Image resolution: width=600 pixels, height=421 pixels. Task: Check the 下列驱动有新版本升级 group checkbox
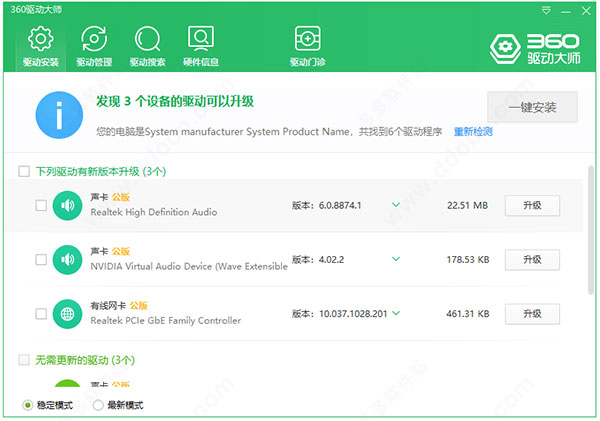tap(24, 171)
